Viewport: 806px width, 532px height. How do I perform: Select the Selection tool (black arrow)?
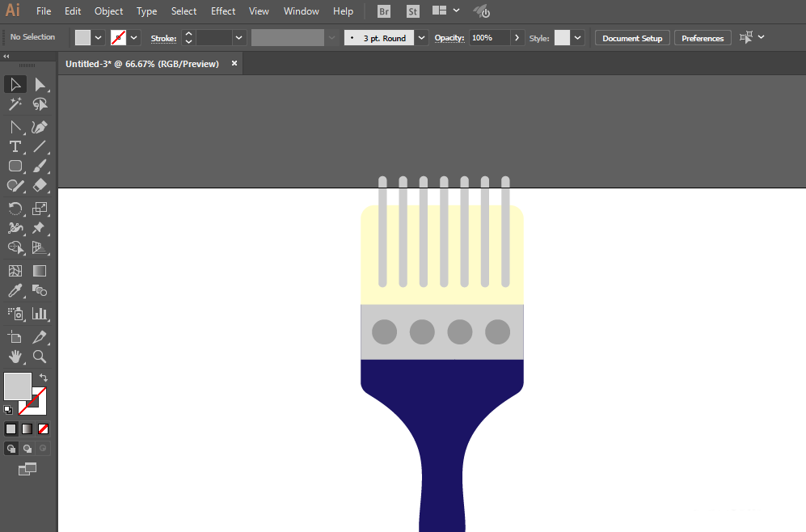(15, 84)
